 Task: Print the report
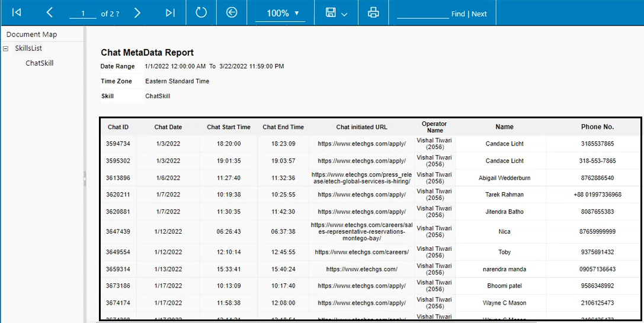click(373, 12)
